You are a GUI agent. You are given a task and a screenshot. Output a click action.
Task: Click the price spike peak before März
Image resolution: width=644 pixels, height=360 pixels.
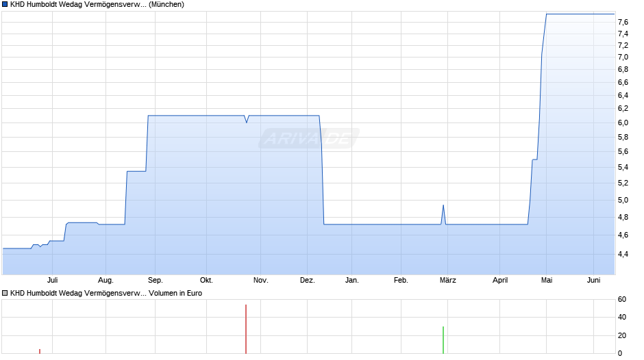click(443, 205)
